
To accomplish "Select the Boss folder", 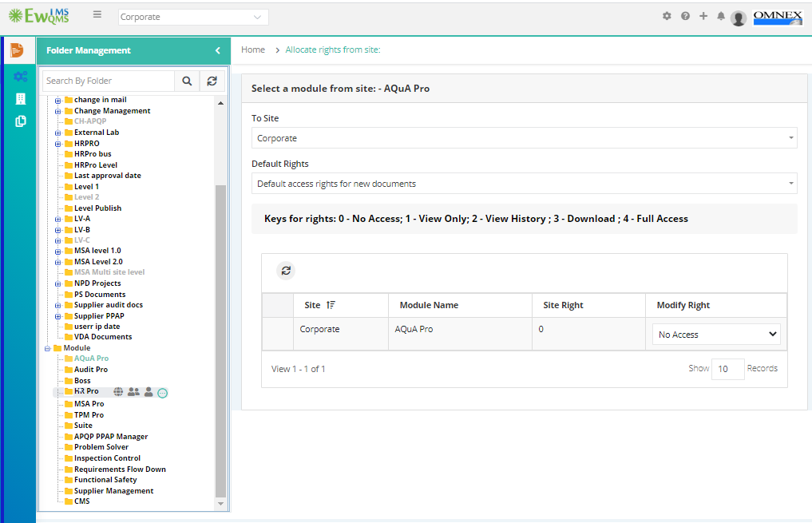I will [x=82, y=381].
